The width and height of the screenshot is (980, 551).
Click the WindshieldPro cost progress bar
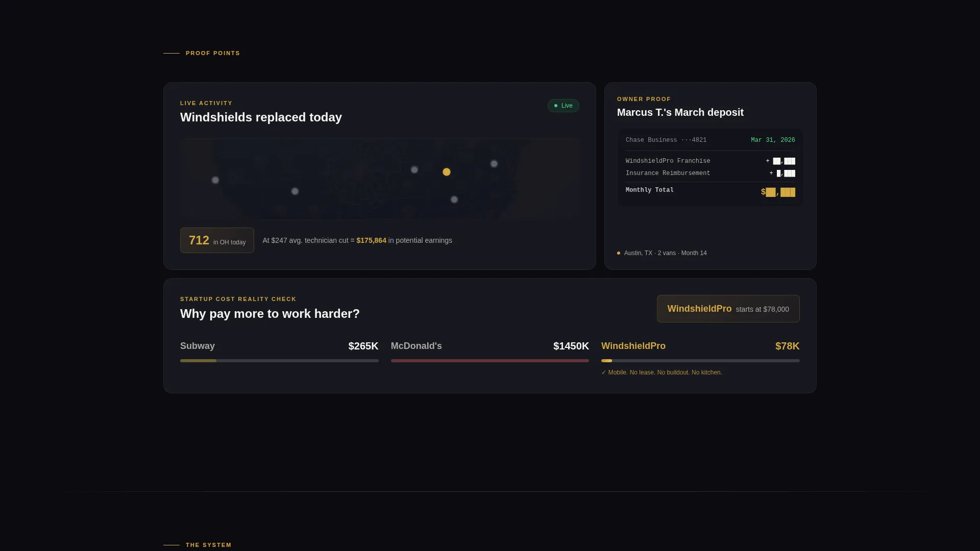coord(700,361)
